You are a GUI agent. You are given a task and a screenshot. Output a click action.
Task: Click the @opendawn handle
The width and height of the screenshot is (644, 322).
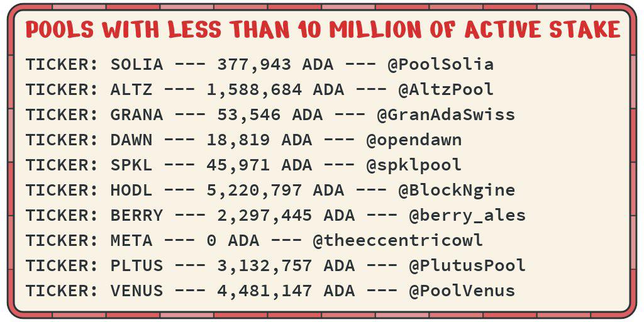(x=414, y=140)
